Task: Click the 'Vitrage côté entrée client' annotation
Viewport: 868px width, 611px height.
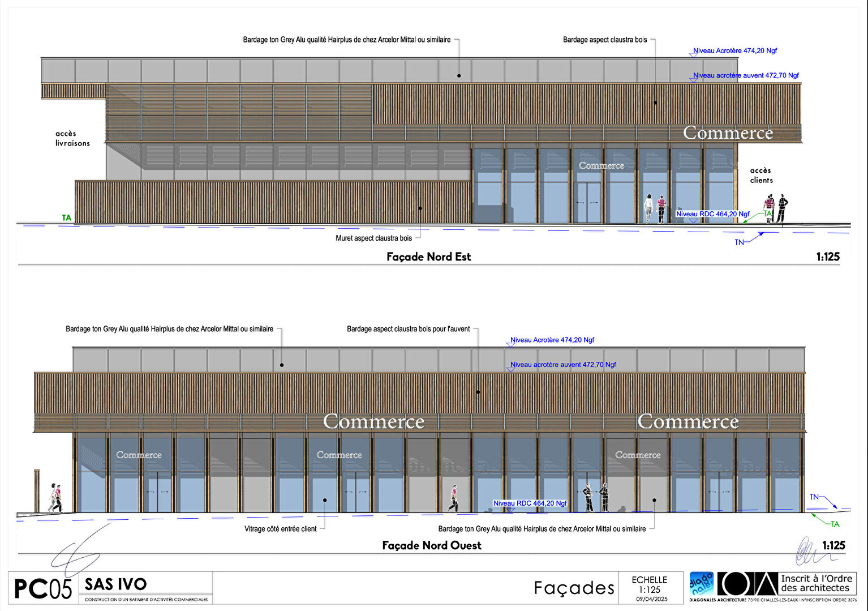Action: tap(281, 529)
